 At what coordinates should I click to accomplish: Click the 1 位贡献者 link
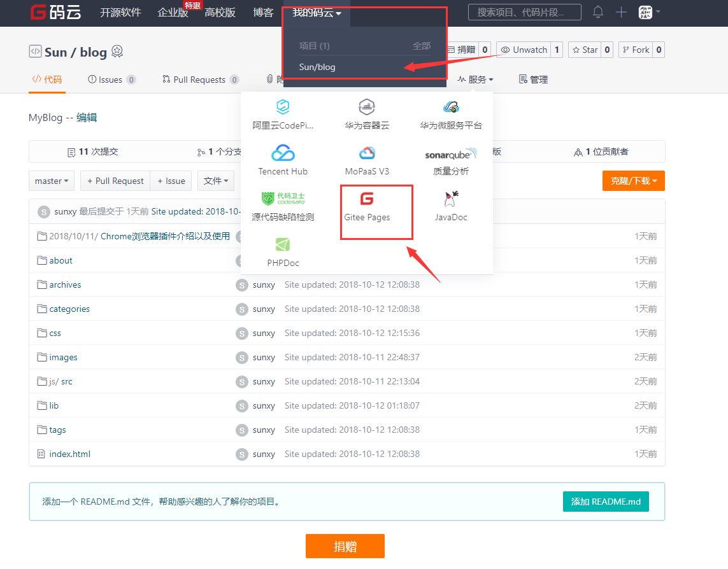click(601, 151)
